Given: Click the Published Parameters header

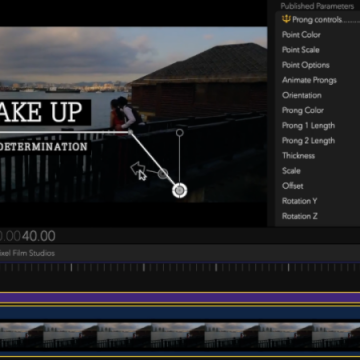Looking at the screenshot, I should click(317, 6).
